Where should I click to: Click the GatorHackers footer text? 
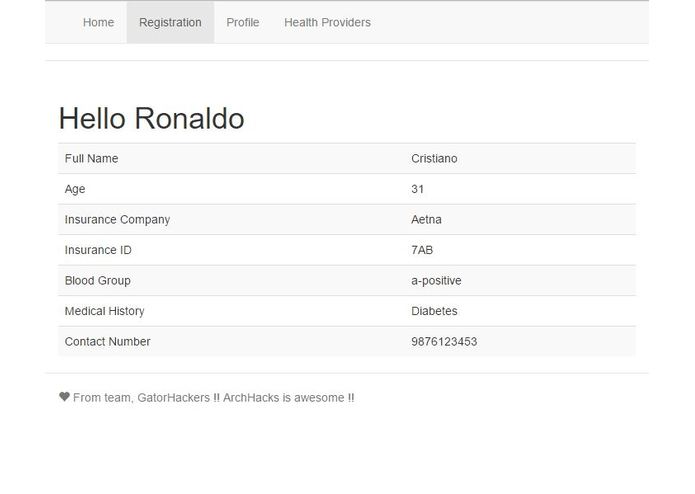[x=214, y=398]
